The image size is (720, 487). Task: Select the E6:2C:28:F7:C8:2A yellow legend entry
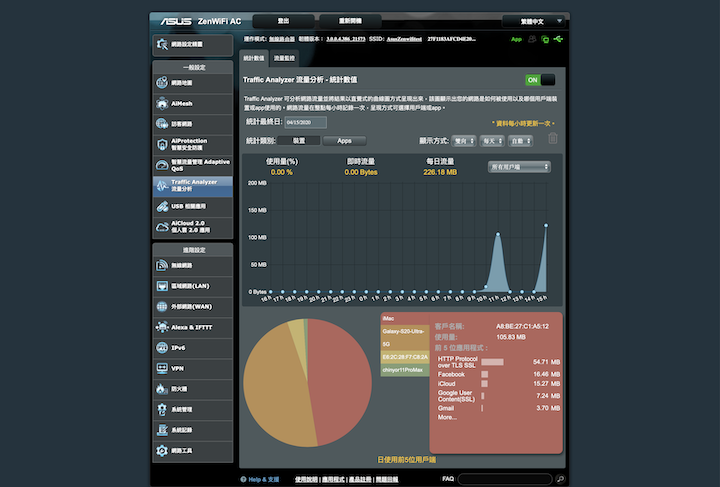405,357
